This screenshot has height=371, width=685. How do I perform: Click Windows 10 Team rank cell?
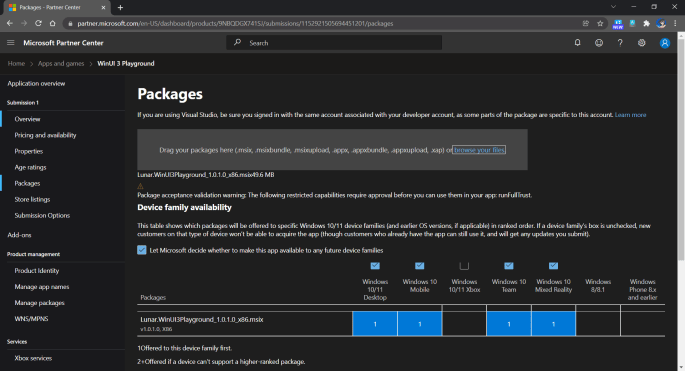pyautogui.click(x=509, y=324)
